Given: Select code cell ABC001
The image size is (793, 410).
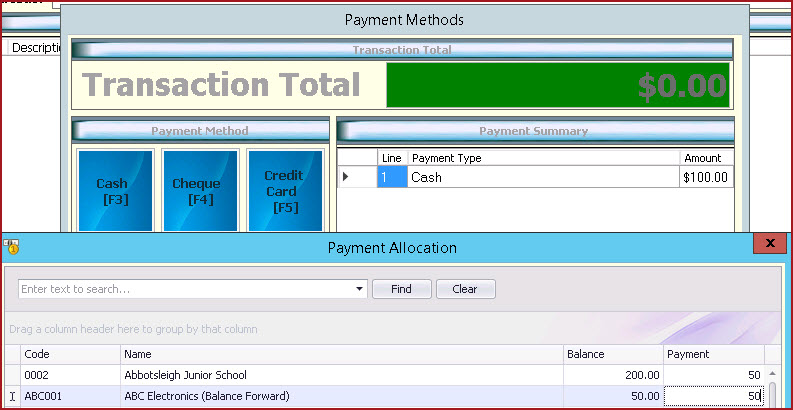Looking at the screenshot, I should tap(70, 396).
